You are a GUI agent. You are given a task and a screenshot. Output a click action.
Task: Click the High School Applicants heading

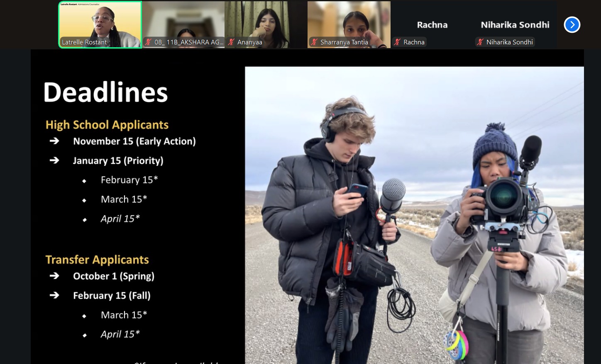(107, 125)
